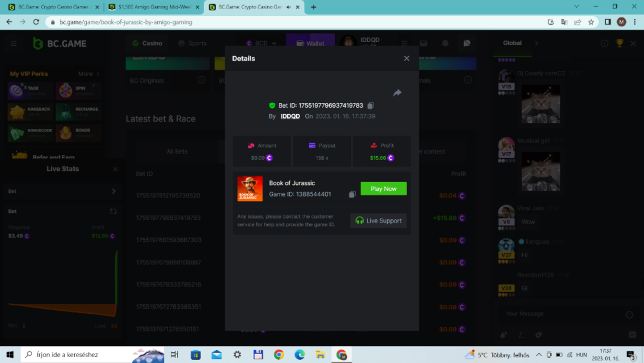This screenshot has height=363, width=644.
Task: Open the BCD currency dropdown
Action: click(x=261, y=44)
